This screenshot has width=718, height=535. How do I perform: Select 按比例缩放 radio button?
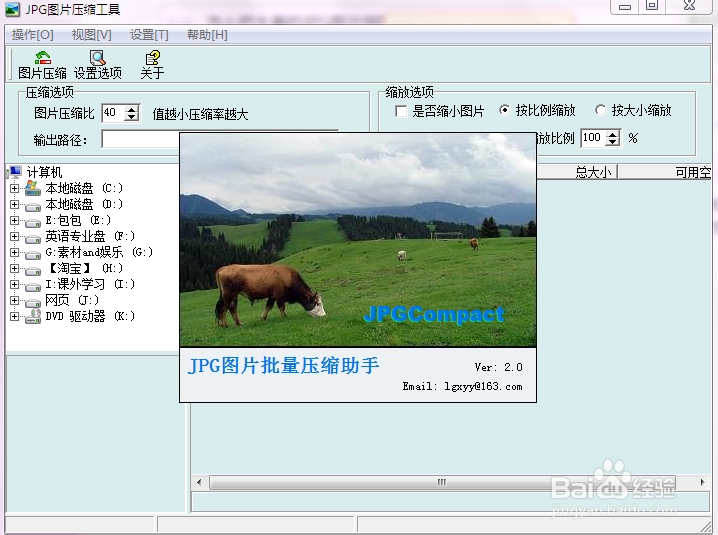pos(504,110)
